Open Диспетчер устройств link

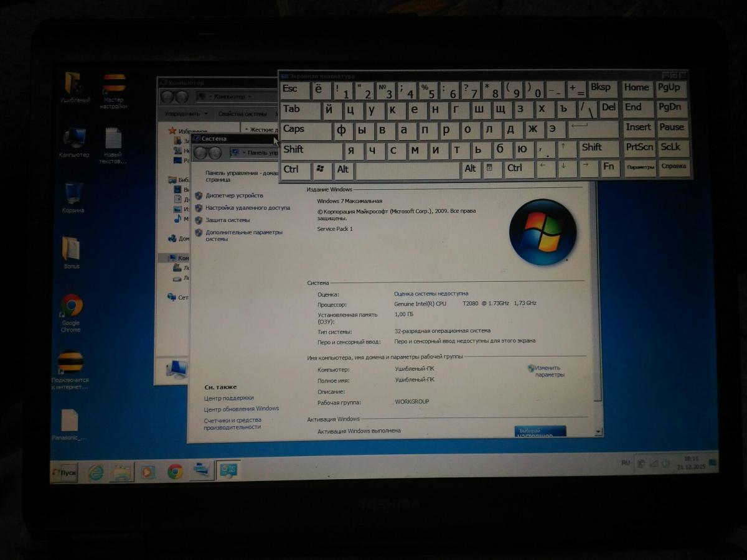(234, 195)
